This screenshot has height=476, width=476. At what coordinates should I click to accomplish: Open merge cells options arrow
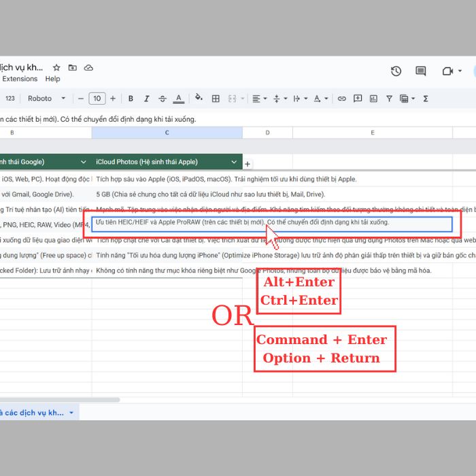click(x=242, y=99)
